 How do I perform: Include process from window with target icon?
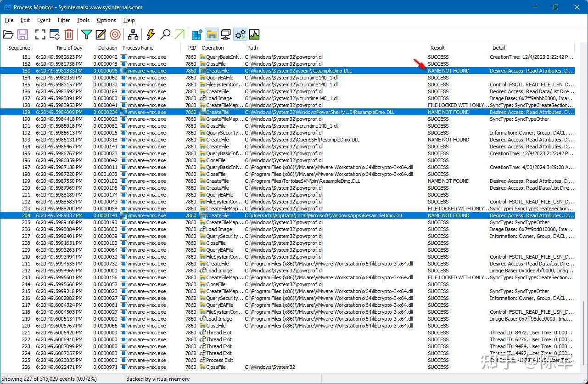point(115,34)
